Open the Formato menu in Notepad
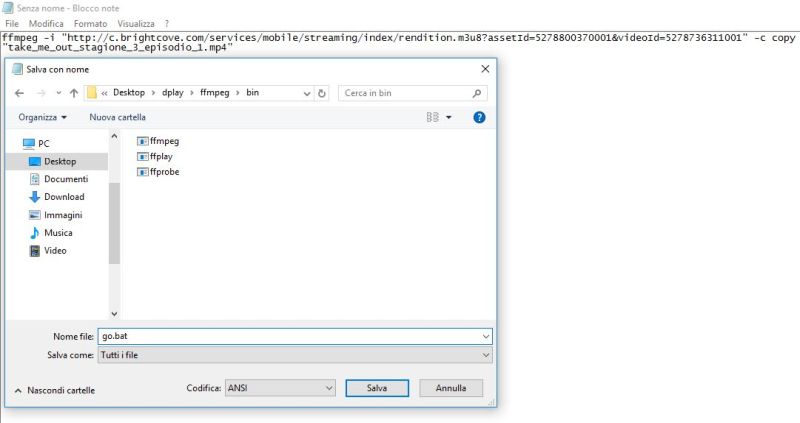800x423 pixels. (90, 23)
